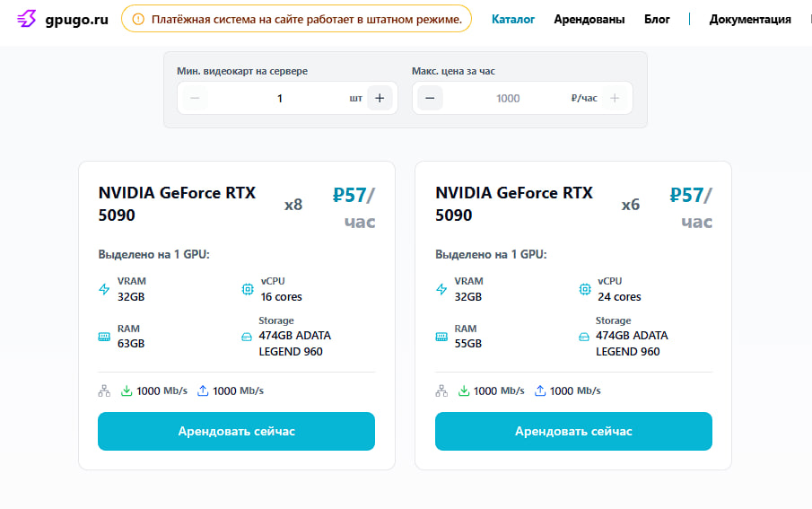812x509 pixels.
Task: Click the x6 GPU count label
Action: (x=630, y=205)
